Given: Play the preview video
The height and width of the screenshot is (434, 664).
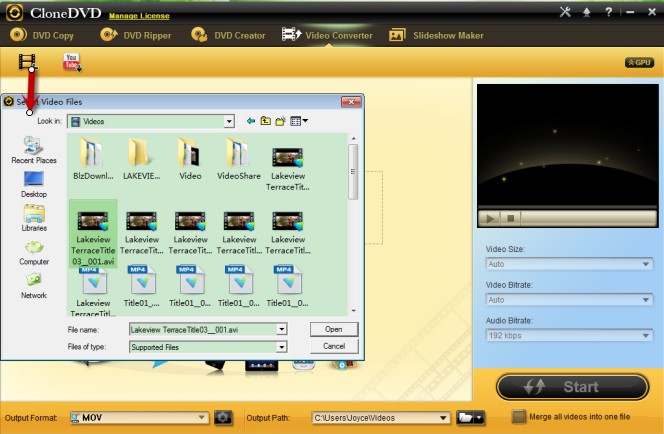Looking at the screenshot, I should click(490, 218).
